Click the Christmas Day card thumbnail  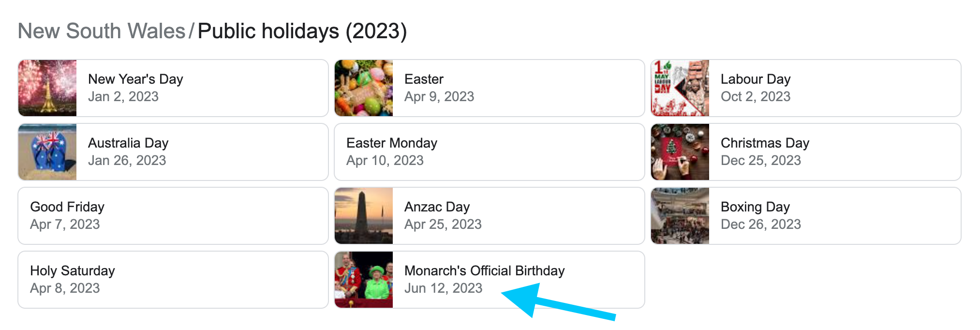click(680, 152)
